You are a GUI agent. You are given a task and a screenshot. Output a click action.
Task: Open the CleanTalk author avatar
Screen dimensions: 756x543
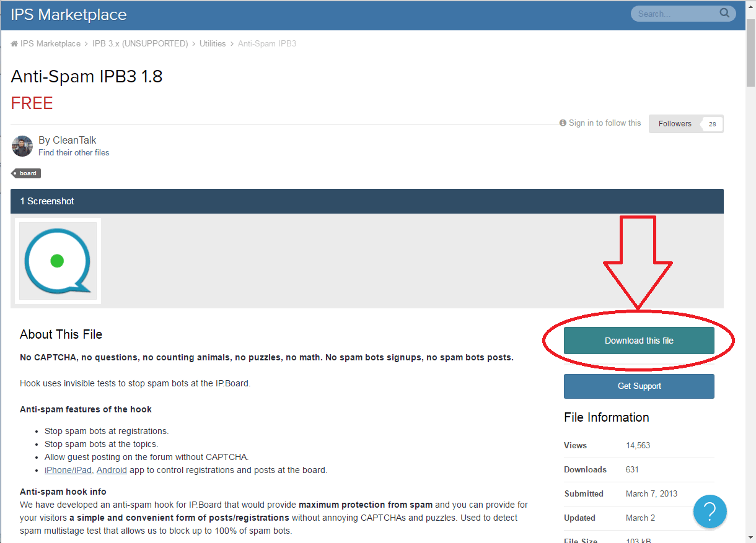pyautogui.click(x=22, y=146)
